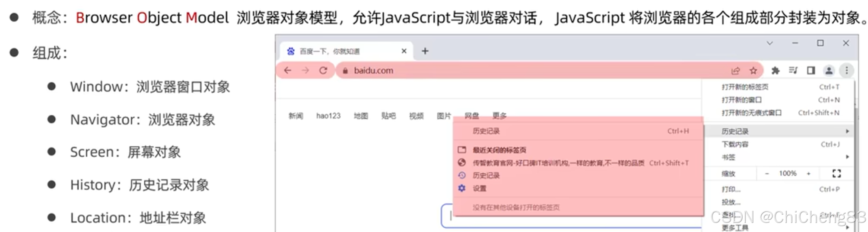This screenshot has height=232, width=868.
Task: Click the slide text 'Navigator：浏览器对象'
Action: pos(143,120)
